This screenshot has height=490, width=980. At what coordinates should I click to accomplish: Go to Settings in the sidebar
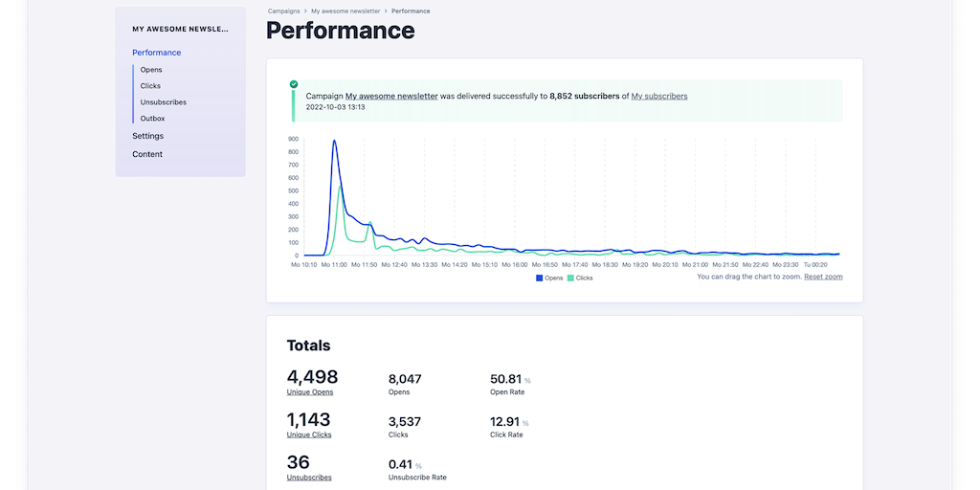click(x=148, y=136)
